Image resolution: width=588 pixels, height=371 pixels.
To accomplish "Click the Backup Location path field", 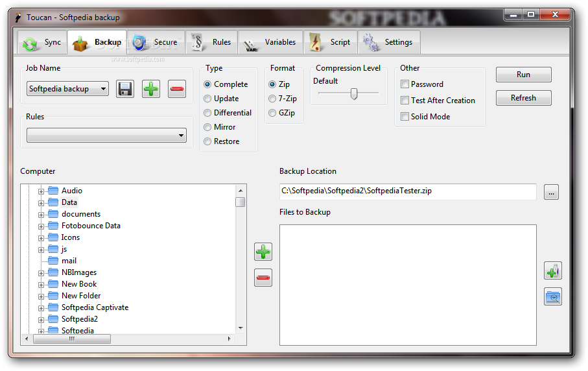I will pyautogui.click(x=408, y=191).
